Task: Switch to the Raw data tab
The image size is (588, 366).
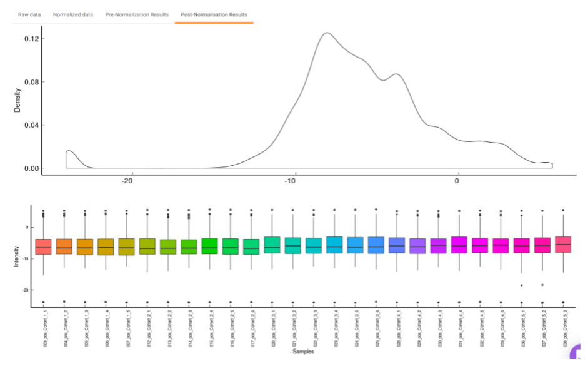Action: (29, 14)
